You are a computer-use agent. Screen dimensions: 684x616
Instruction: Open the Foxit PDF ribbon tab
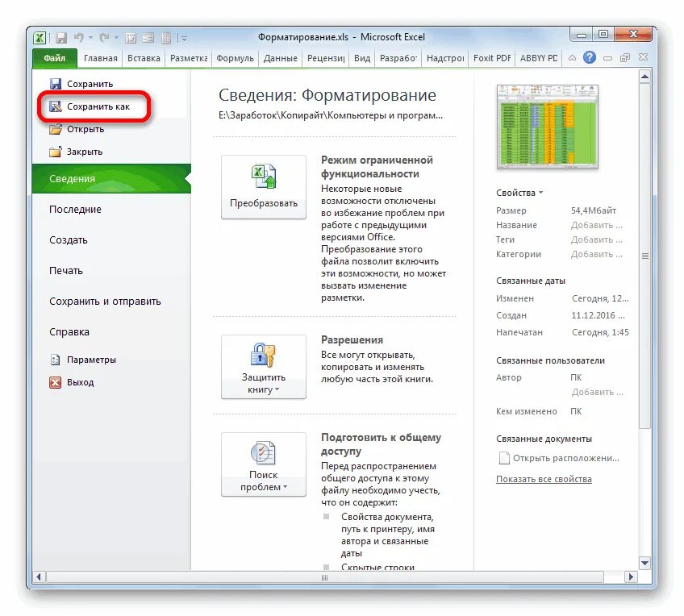coord(492,58)
